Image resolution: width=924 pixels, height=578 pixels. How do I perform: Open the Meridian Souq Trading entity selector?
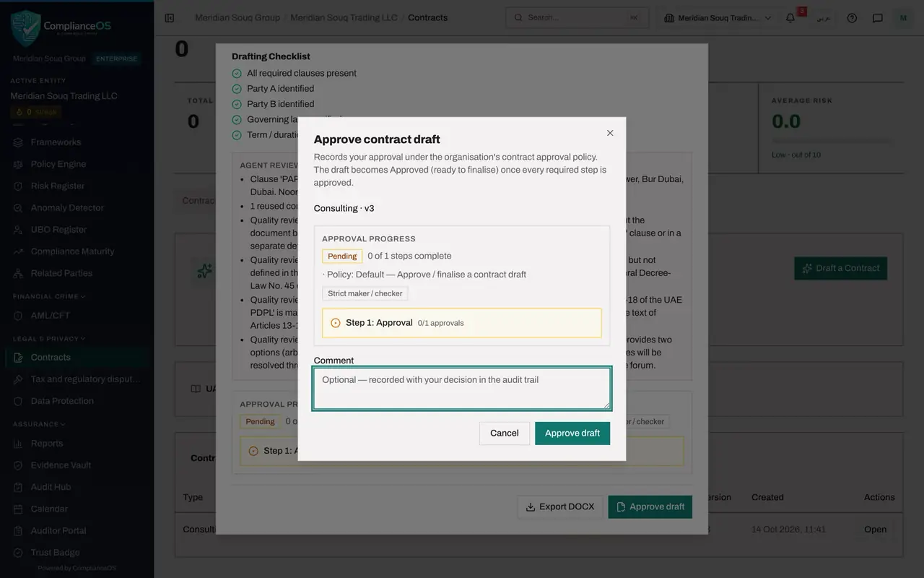click(x=717, y=18)
